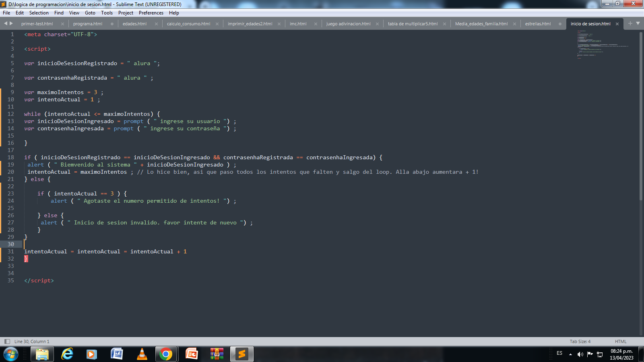Close the inicio de sesion.html tab
The image size is (644, 362).
point(617,24)
